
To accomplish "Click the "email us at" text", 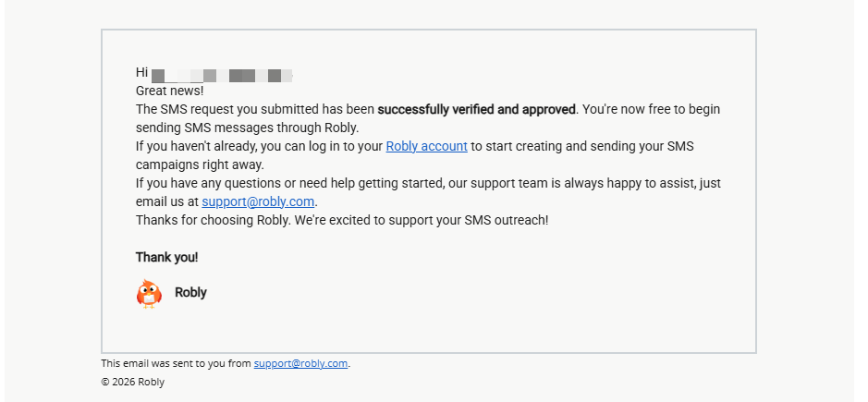I will point(166,201).
